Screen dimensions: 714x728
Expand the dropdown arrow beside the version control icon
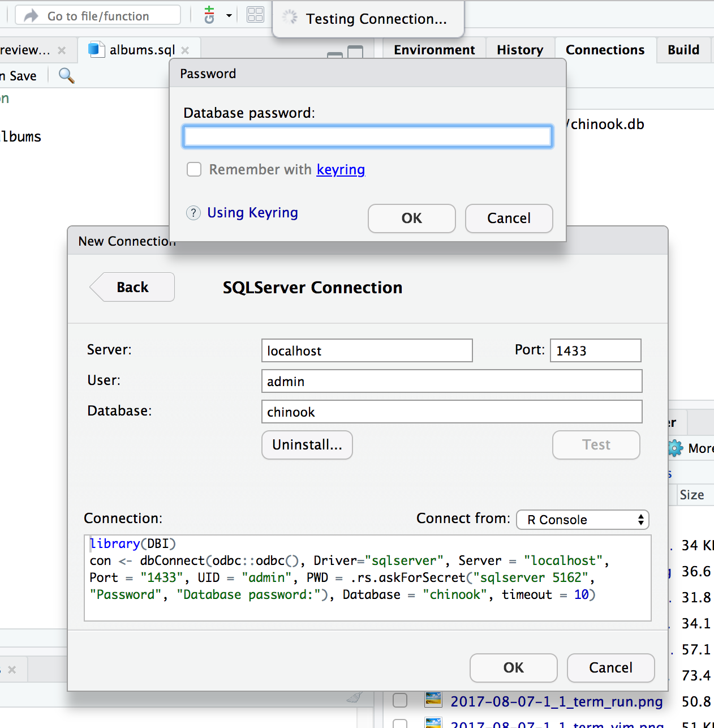pyautogui.click(x=229, y=15)
